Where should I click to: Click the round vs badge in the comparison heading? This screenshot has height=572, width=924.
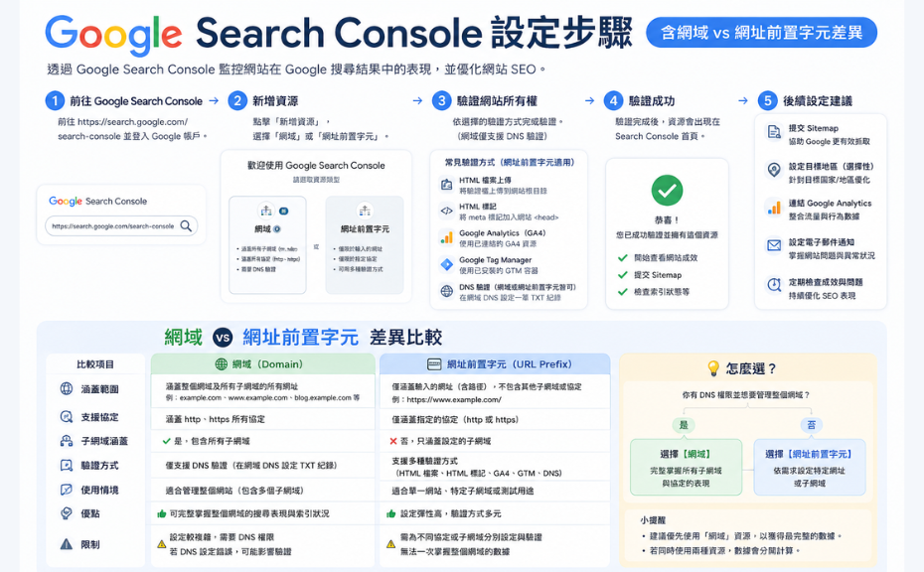coord(223,338)
